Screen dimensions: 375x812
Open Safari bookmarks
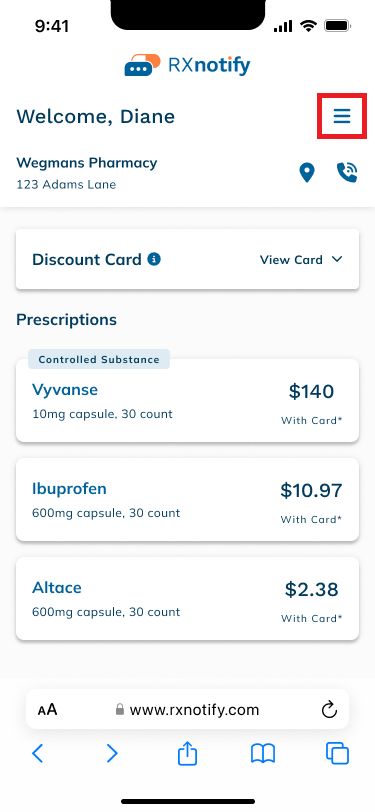(263, 754)
